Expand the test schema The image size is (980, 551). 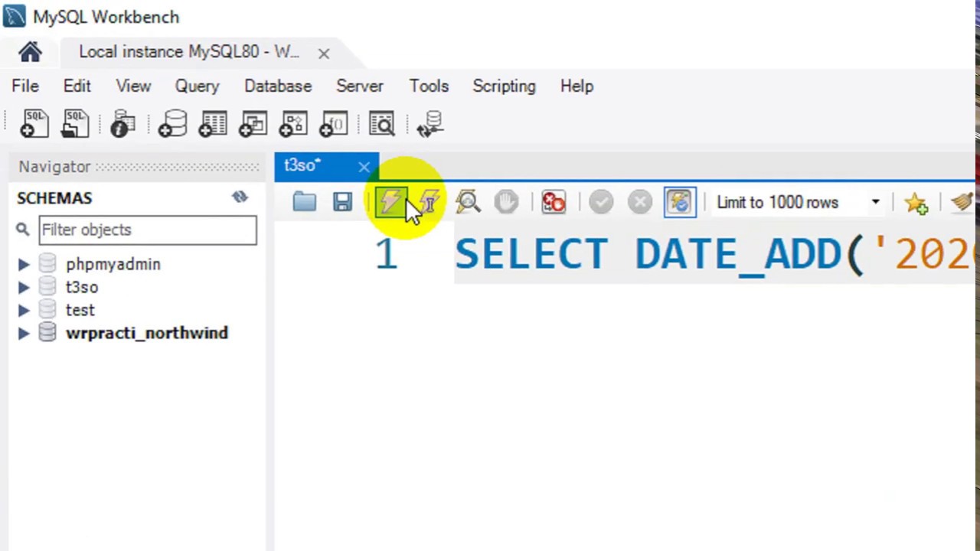(x=24, y=310)
